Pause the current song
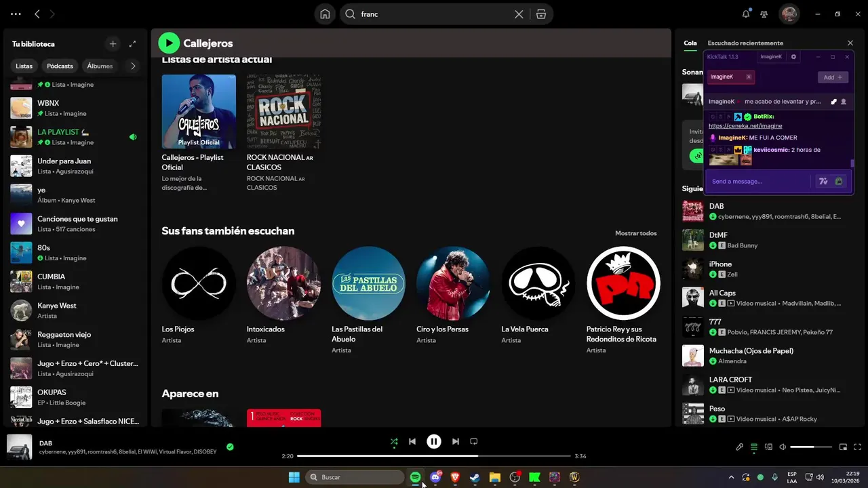This screenshot has width=868, height=488. [x=434, y=442]
